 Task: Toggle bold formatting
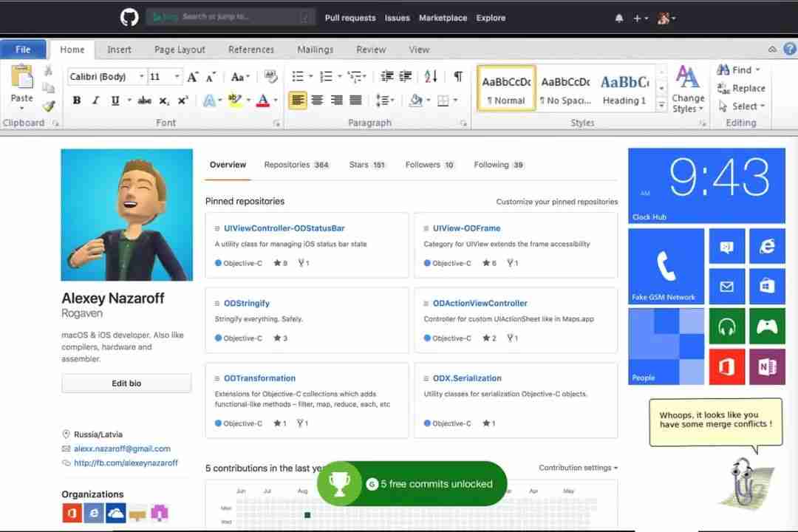tap(77, 99)
